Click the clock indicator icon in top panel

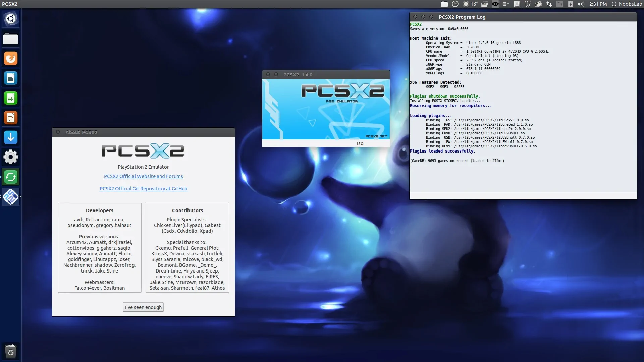[x=455, y=4]
